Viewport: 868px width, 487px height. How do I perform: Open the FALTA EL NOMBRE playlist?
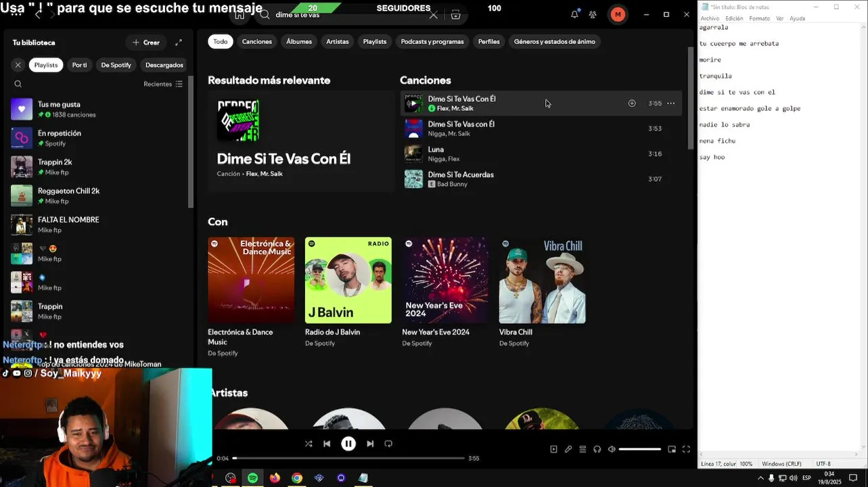tap(98, 225)
